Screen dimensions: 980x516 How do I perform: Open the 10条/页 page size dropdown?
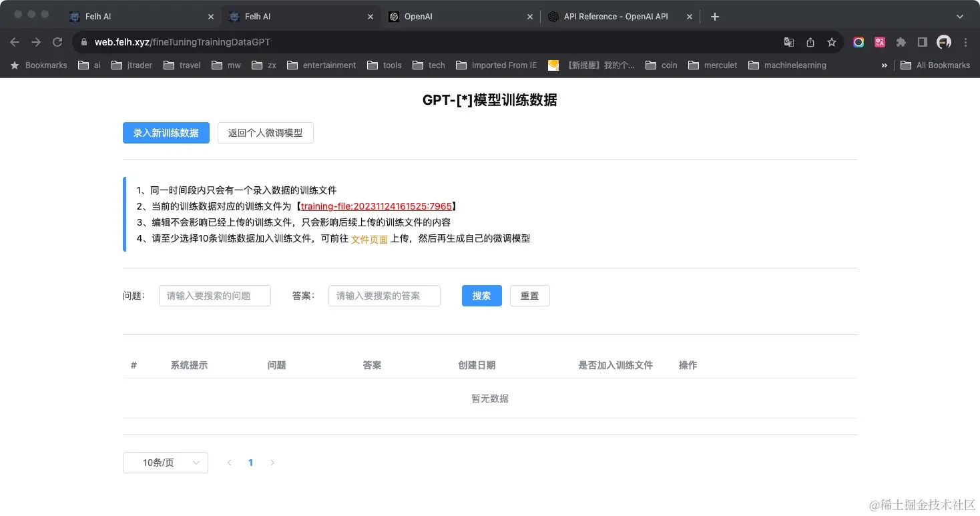pos(165,462)
